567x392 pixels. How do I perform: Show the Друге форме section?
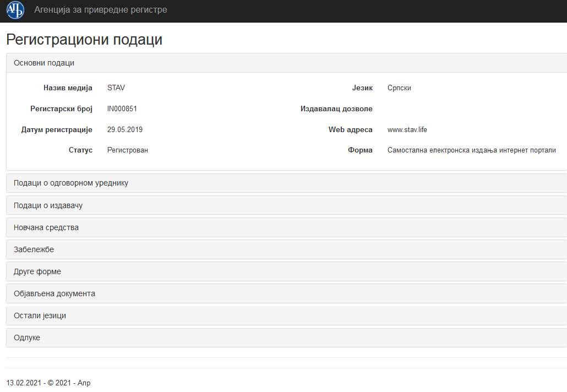37,271
